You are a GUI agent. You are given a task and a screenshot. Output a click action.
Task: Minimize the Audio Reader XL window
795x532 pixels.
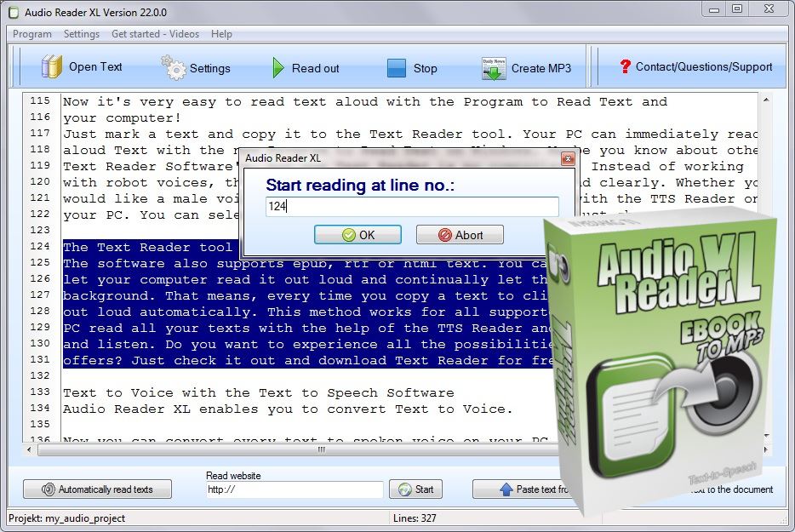[x=714, y=9]
